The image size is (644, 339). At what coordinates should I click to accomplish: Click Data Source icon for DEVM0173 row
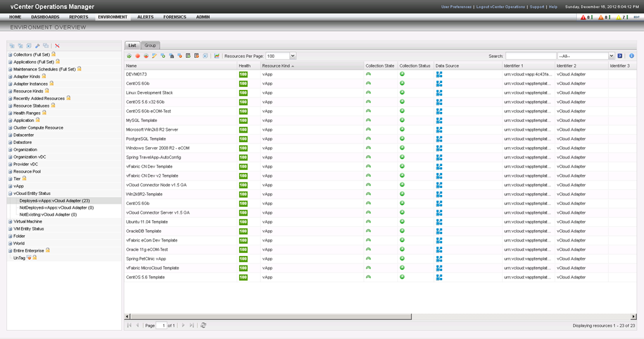point(440,74)
